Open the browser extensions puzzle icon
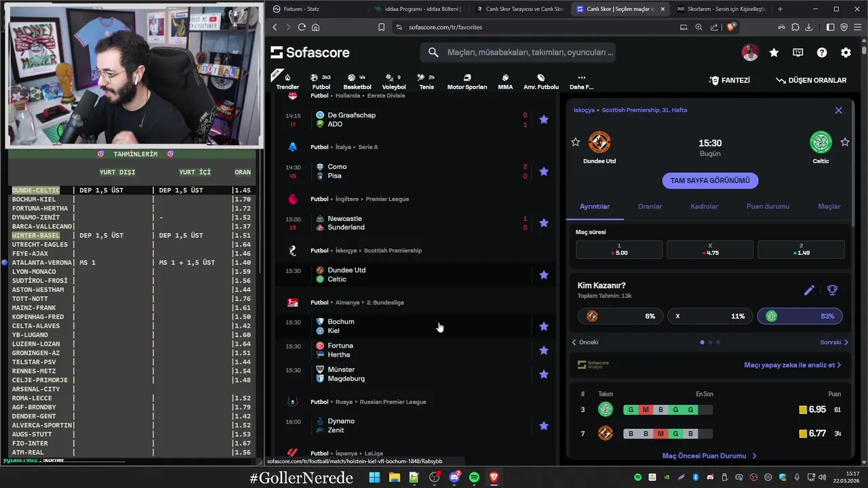 pyautogui.click(x=794, y=27)
